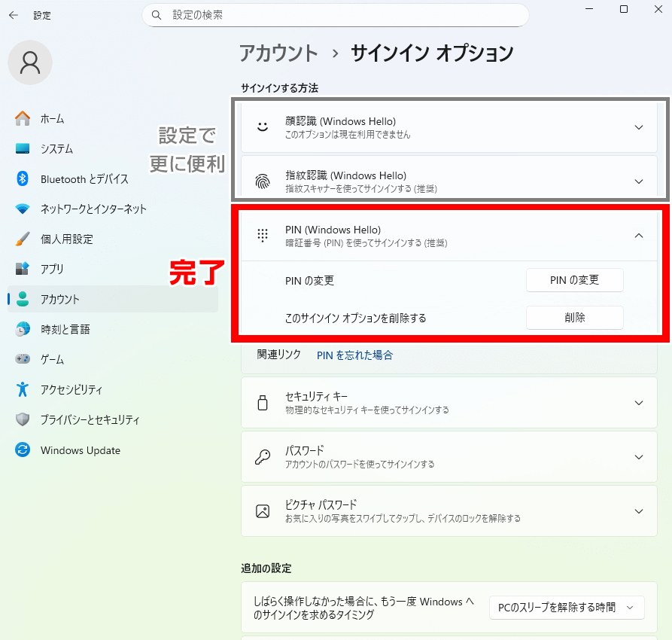Click the back arrow in title bar
Screen dimensions: 672x640
pyautogui.click(x=13, y=15)
